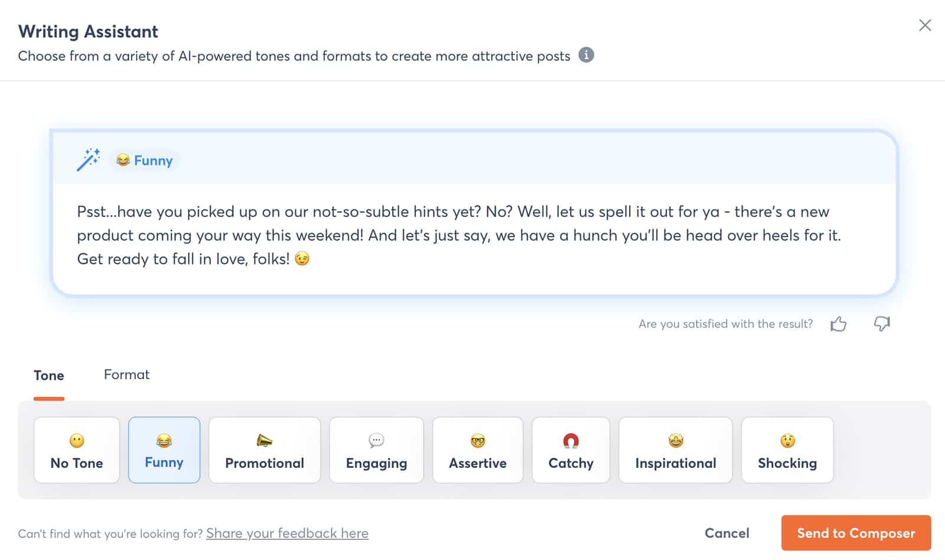Image resolution: width=945 pixels, height=560 pixels.
Task: Click Send to Composer button
Action: [x=856, y=533]
